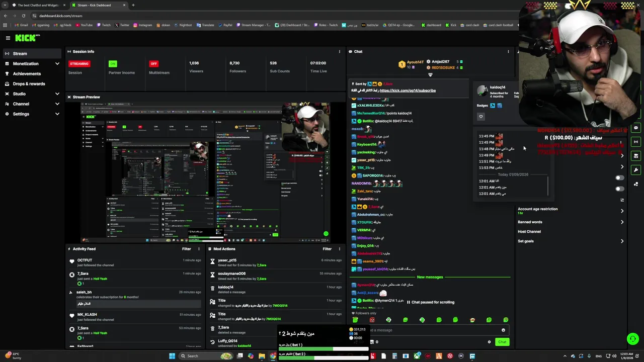Viewport: 644px width, 362px height.
Task: Expand the pinned chat leaderboard arrow
Action: [430, 75]
